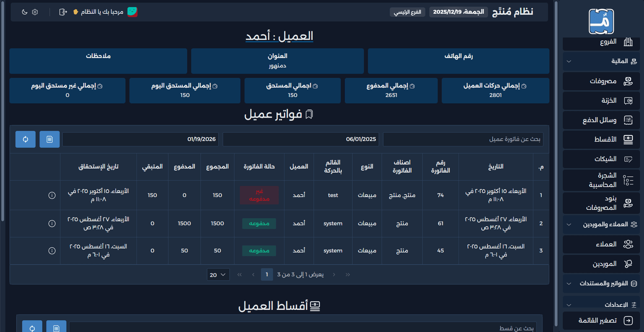
Task: Open settings via the gear icon
Action: [35, 12]
